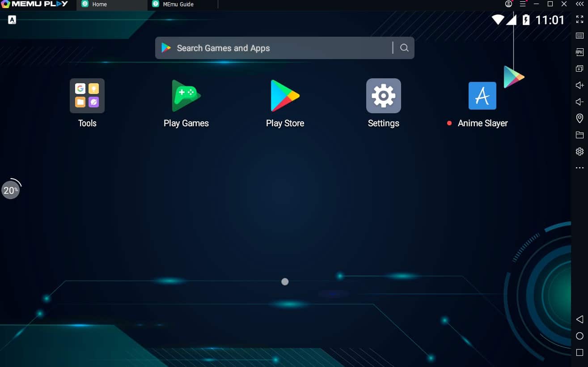Click the Search Games and Apps field
This screenshot has height=367, width=588.
tap(285, 48)
